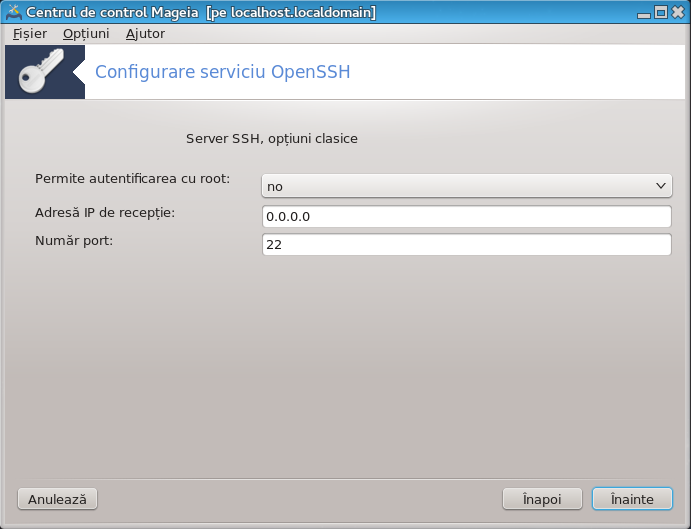
Task: Click 'Server SSH, opțiuni clasice' text
Action: pos(271,138)
